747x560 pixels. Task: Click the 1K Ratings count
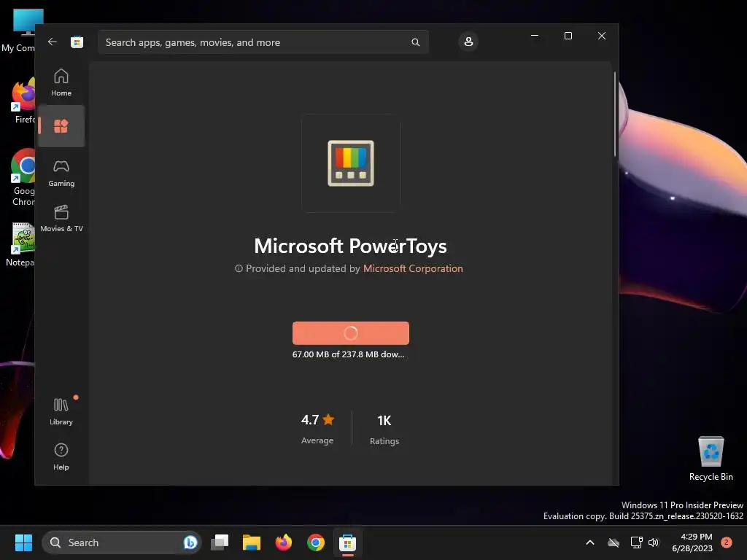tap(384, 429)
